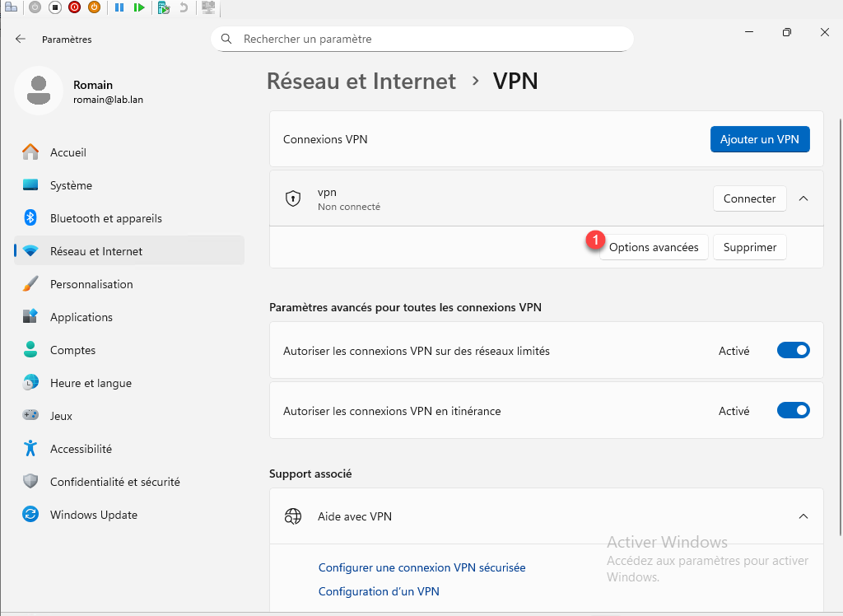The image size is (843, 616).
Task: Click the VM pause button in toolbar
Action: coord(119,7)
